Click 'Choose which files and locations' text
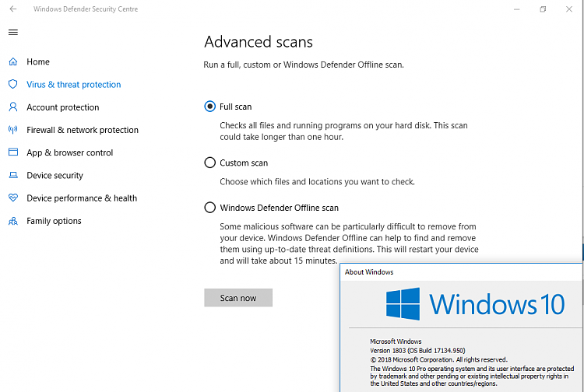Viewport: 584px width, 392px height. coord(317,181)
